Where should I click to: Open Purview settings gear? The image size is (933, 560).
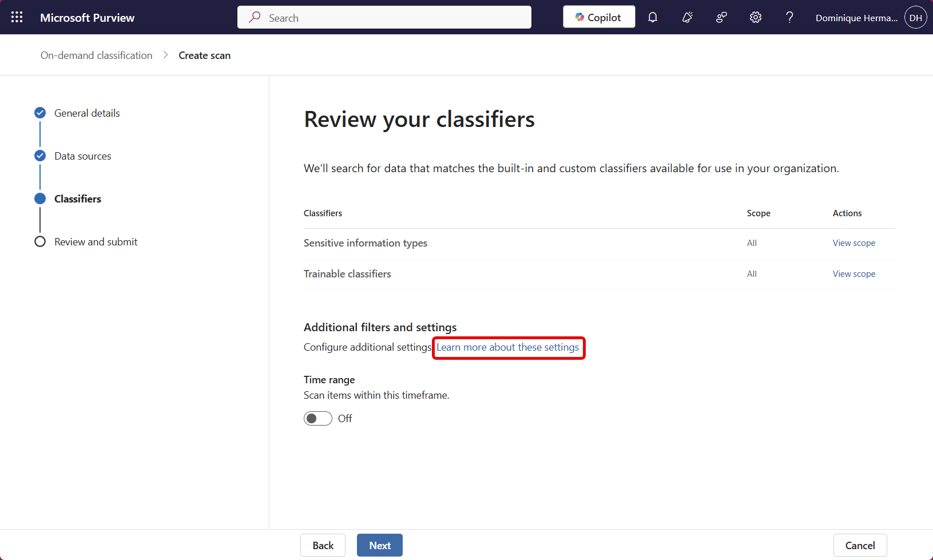755,17
